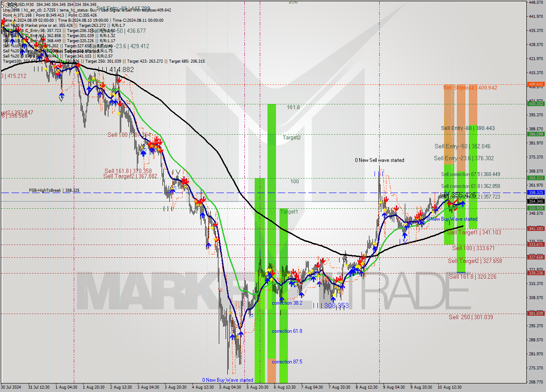Click the green 400.352 price tag
Screen dimensions: 546x392
tap(536, 104)
